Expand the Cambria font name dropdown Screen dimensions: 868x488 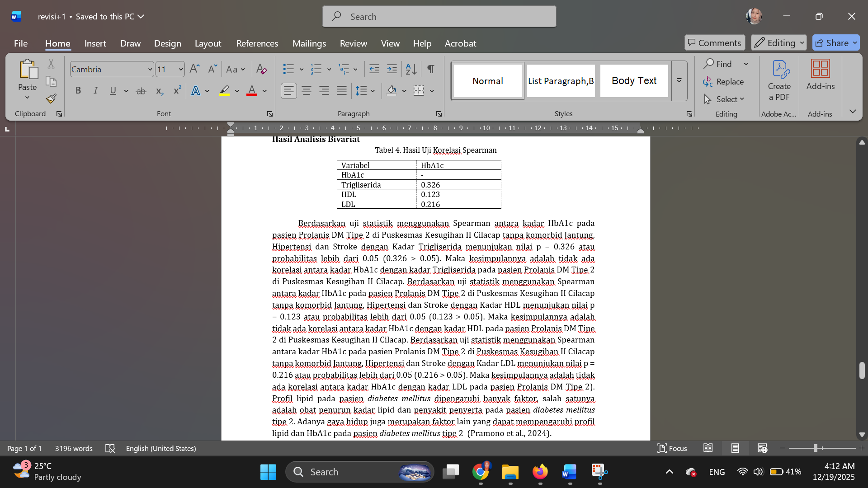pyautogui.click(x=150, y=70)
